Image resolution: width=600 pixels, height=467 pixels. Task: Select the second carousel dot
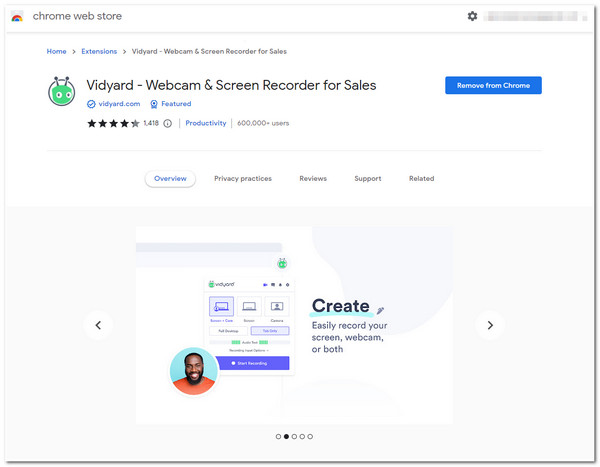click(x=286, y=436)
